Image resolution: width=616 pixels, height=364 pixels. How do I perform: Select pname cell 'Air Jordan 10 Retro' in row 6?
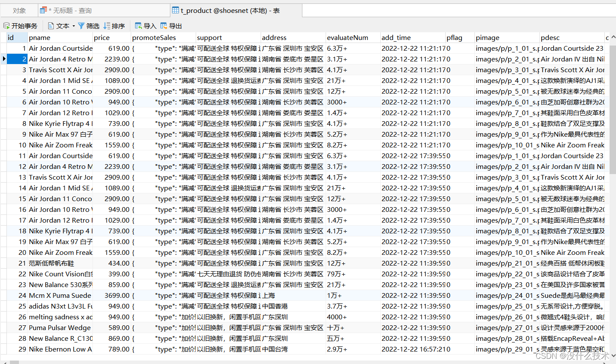point(60,102)
